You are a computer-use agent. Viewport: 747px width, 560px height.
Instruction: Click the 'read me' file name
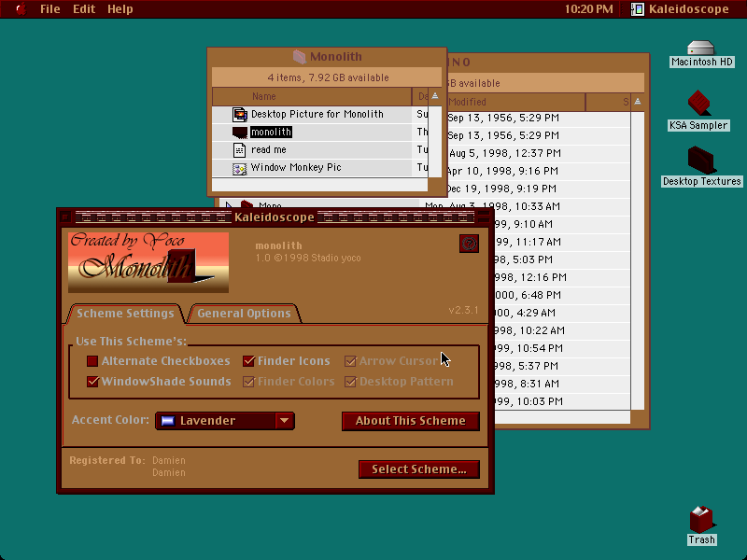(x=269, y=150)
